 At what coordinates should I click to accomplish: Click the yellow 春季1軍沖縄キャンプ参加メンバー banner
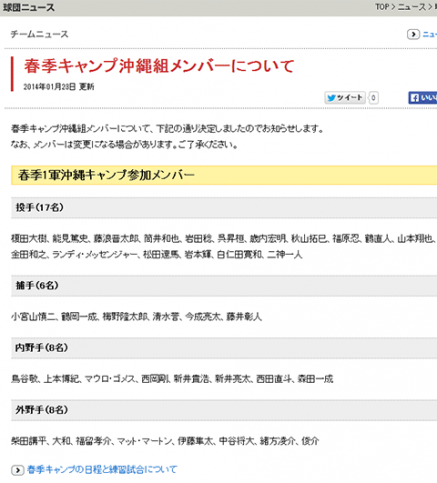coord(224,175)
